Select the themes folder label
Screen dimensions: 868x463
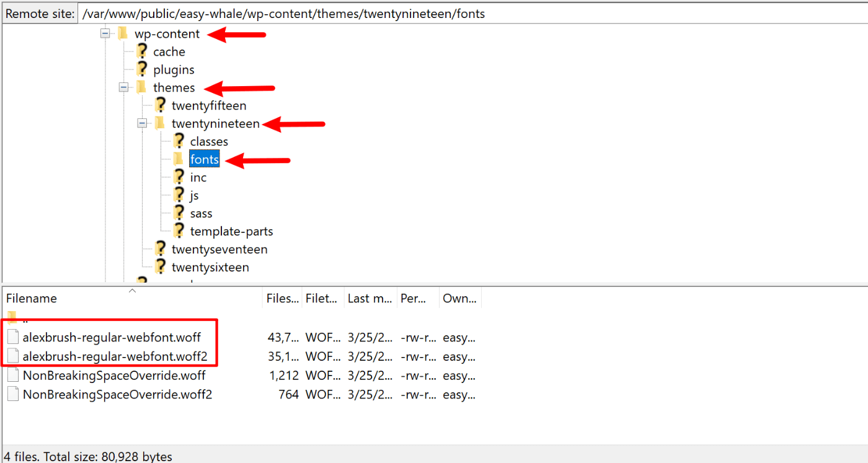point(174,88)
